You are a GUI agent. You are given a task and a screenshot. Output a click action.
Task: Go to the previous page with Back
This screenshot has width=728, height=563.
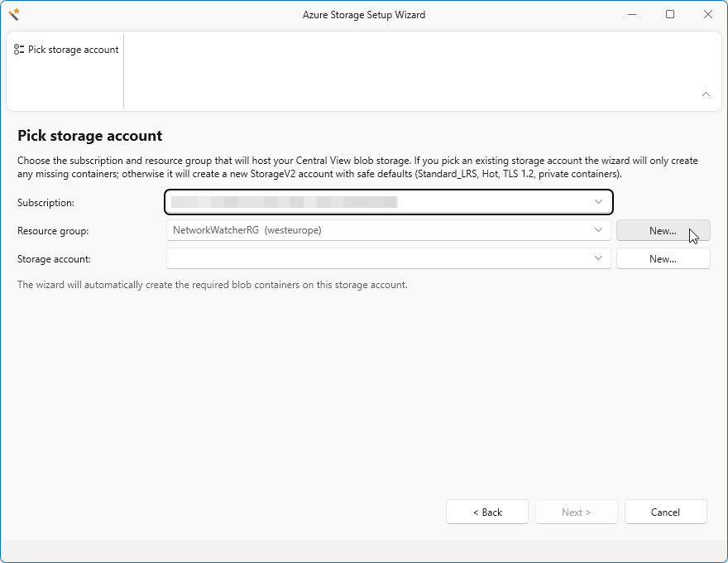coord(487,512)
